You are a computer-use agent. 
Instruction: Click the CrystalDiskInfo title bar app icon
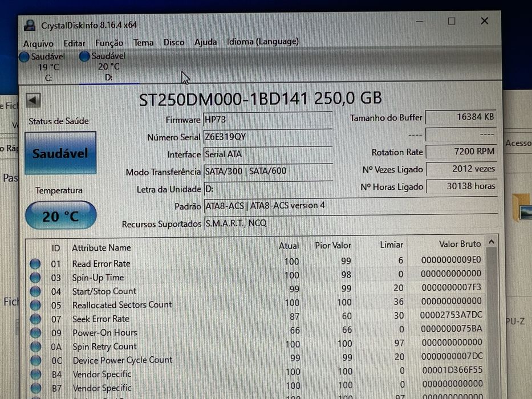(x=30, y=26)
